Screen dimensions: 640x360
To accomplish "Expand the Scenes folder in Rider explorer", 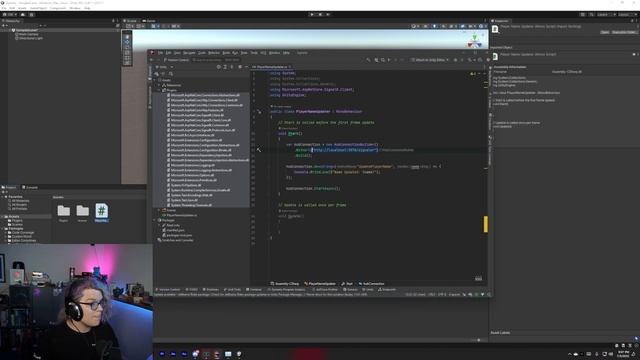I will pyautogui.click(x=160, y=210).
